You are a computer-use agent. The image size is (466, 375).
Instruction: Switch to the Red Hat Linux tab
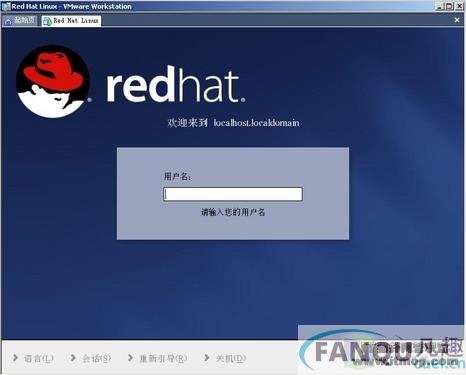71,21
